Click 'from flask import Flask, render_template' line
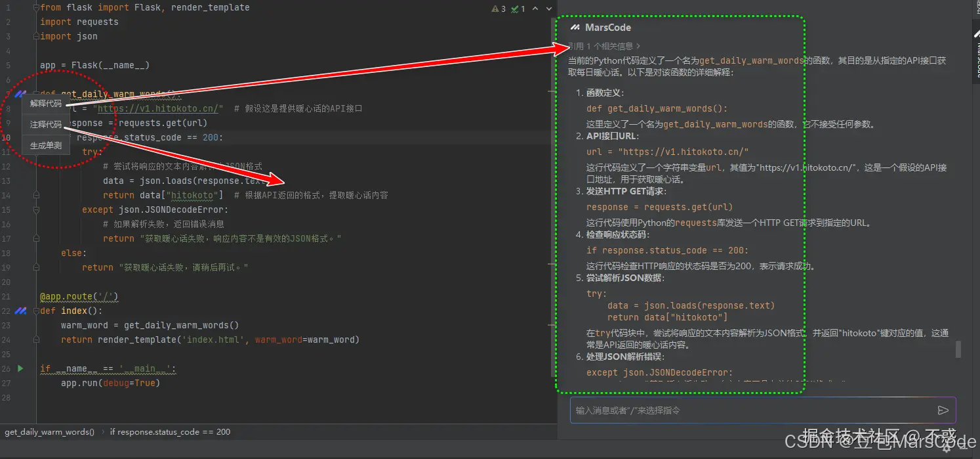 (x=145, y=7)
